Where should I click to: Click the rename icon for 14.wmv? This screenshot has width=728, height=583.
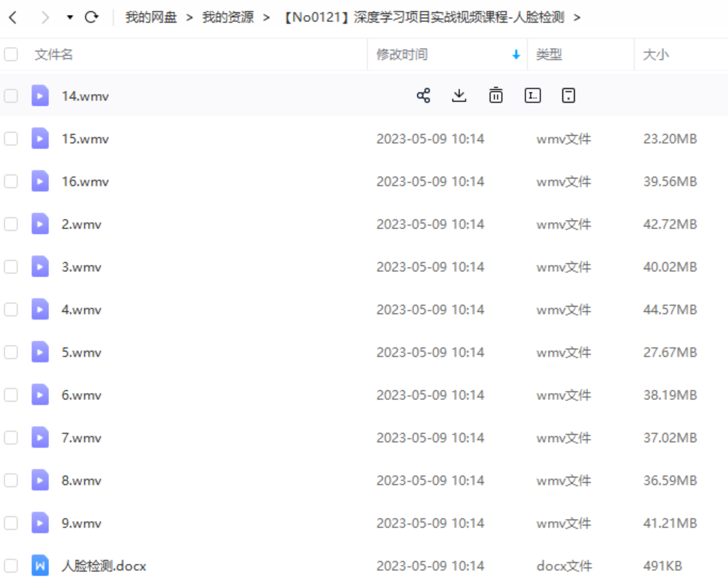[532, 95]
